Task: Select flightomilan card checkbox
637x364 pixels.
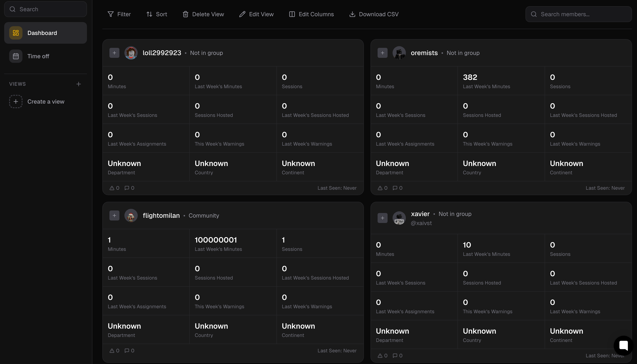Action: pos(114,215)
